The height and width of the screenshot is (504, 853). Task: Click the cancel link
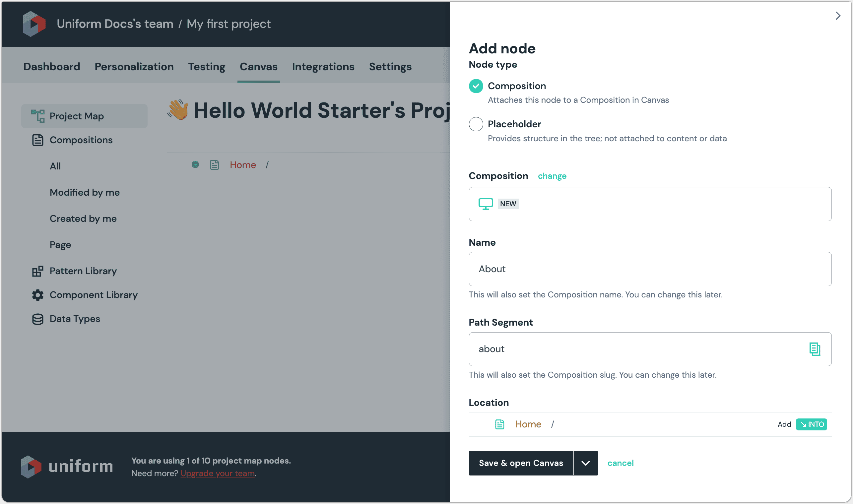point(620,463)
